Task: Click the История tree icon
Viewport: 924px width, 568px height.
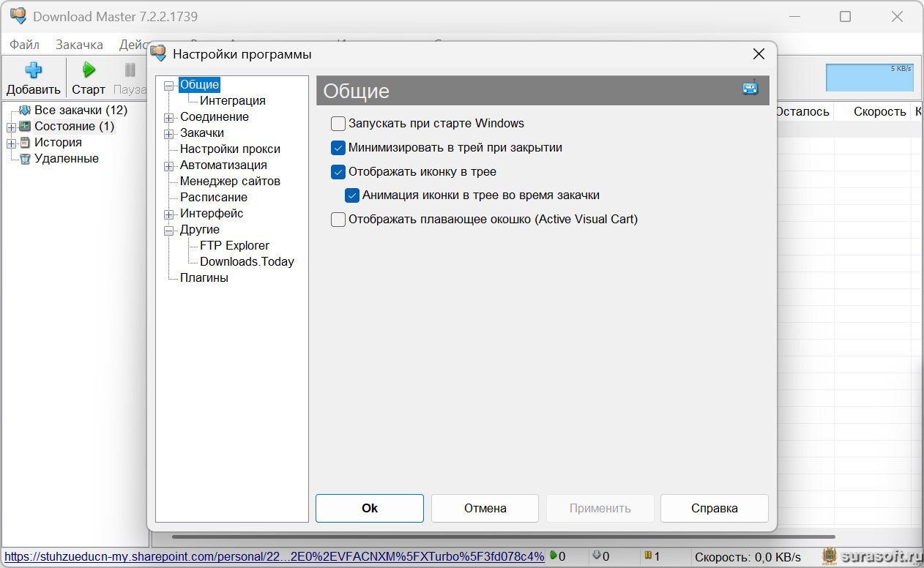Action: 25,143
